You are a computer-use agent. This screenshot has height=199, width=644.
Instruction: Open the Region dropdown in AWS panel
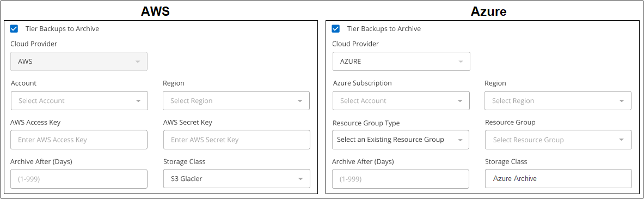click(x=236, y=101)
